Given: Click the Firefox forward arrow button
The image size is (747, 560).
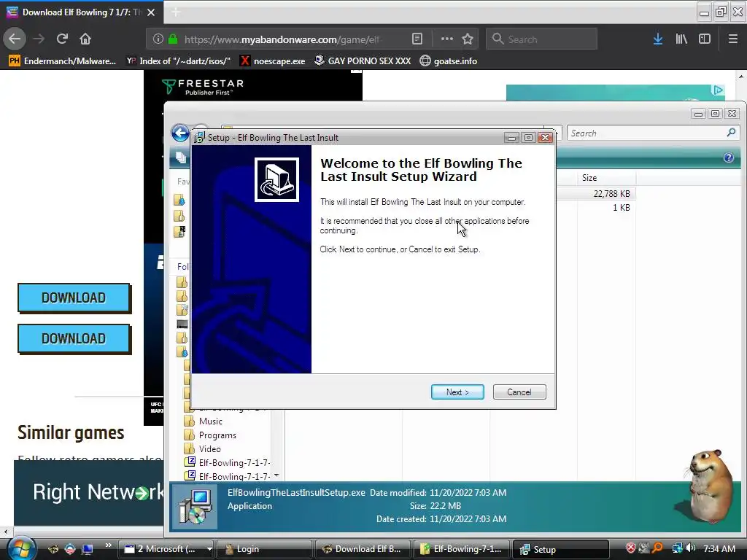Looking at the screenshot, I should point(39,39).
